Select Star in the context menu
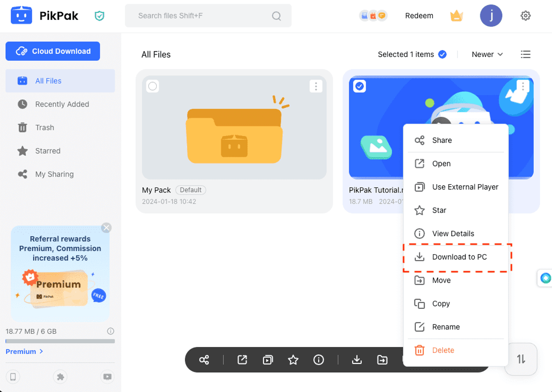Screen dimensions: 552x392 click(456, 210)
